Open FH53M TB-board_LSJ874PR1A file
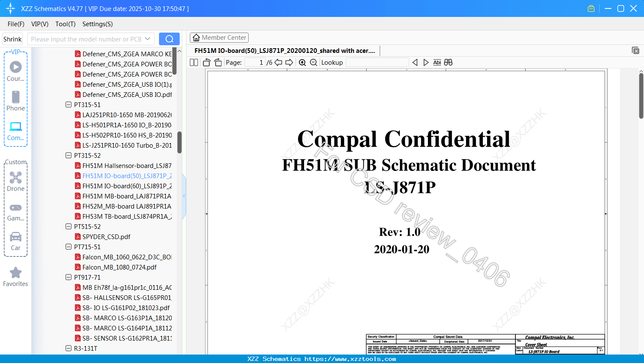 (123, 216)
